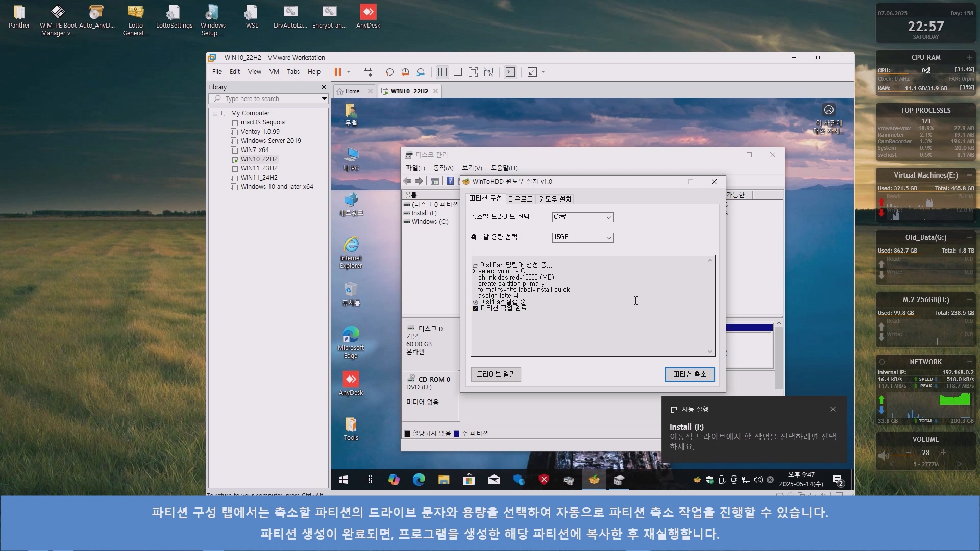980x551 pixels.
Task: Click the red shield X taskbar icon
Action: click(x=544, y=480)
